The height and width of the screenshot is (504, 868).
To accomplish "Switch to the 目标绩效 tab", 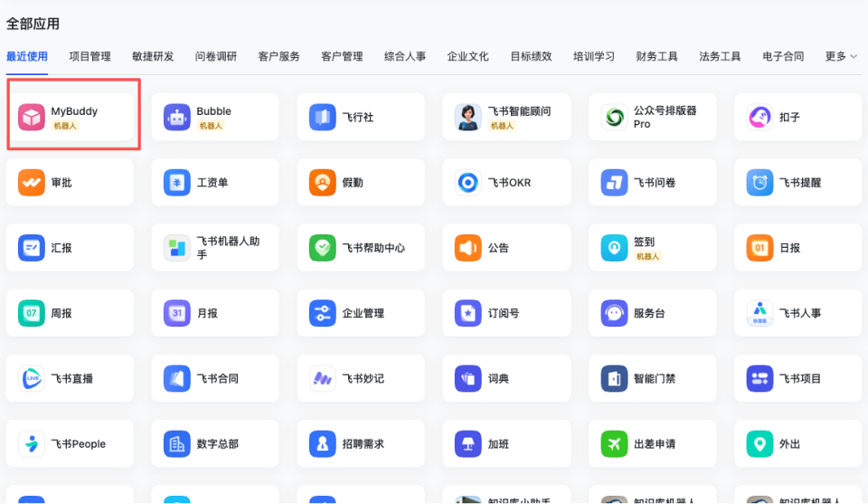I will 531,56.
